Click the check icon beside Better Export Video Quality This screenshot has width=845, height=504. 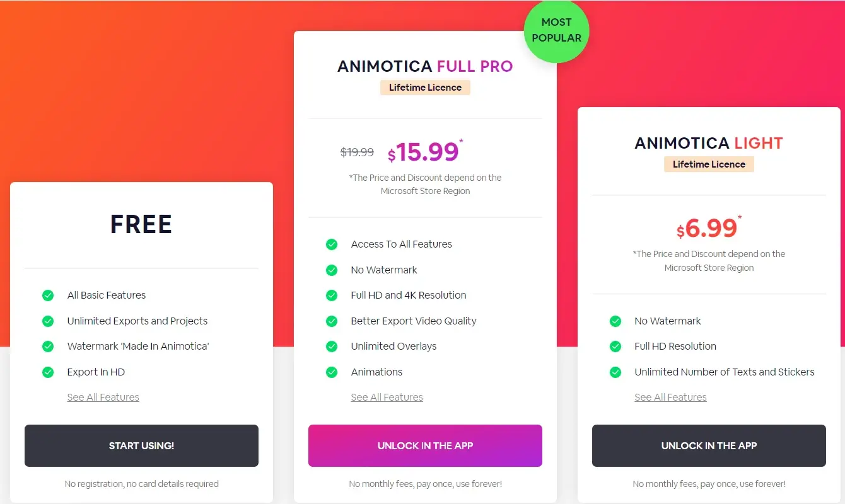(x=332, y=321)
